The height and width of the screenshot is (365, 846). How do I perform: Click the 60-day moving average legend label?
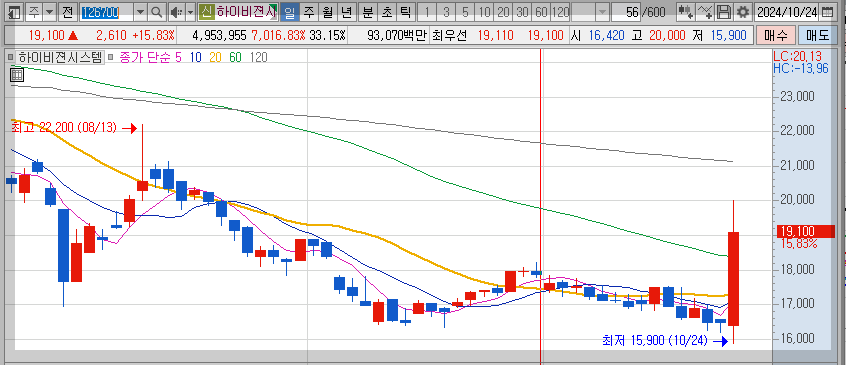click(235, 57)
